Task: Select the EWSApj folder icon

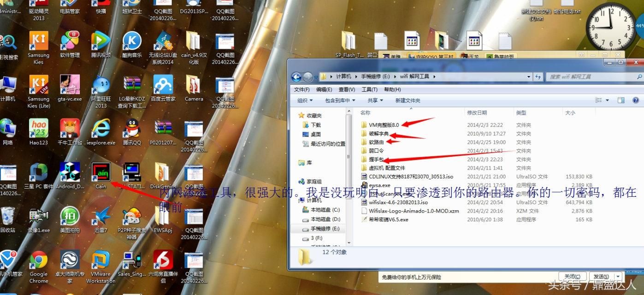Action: (163, 219)
